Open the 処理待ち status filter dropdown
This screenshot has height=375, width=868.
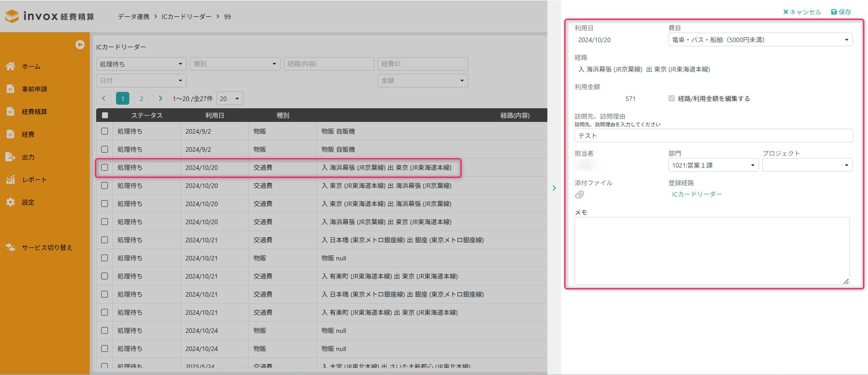141,64
